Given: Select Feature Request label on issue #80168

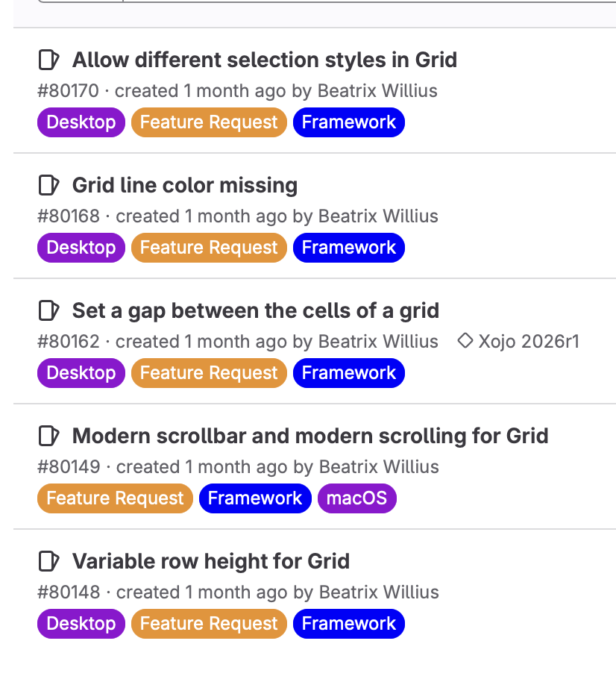Looking at the screenshot, I should pyautogui.click(x=209, y=248).
